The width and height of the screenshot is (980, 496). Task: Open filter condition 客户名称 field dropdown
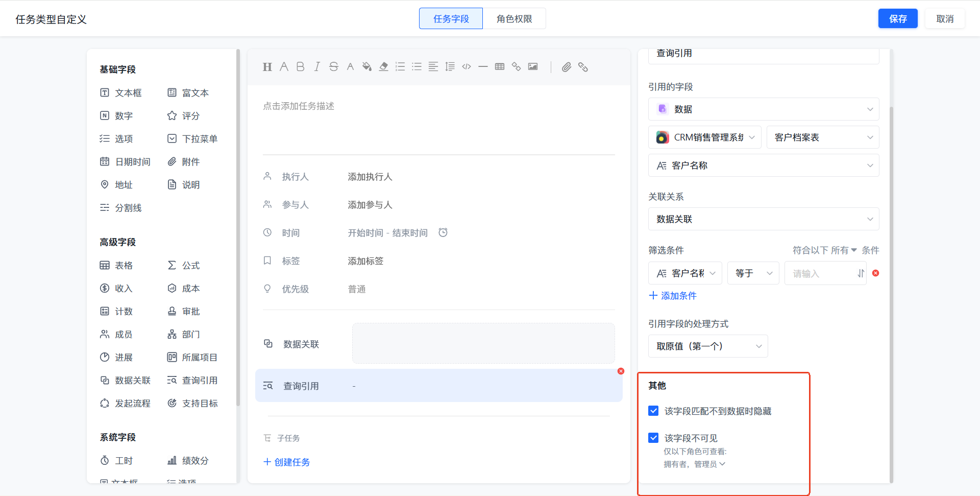(x=685, y=273)
